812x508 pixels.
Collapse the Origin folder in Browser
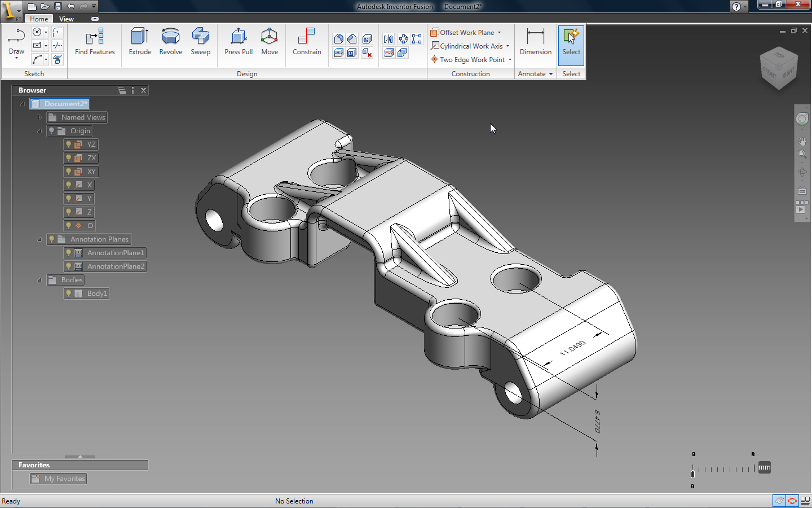[x=39, y=131]
